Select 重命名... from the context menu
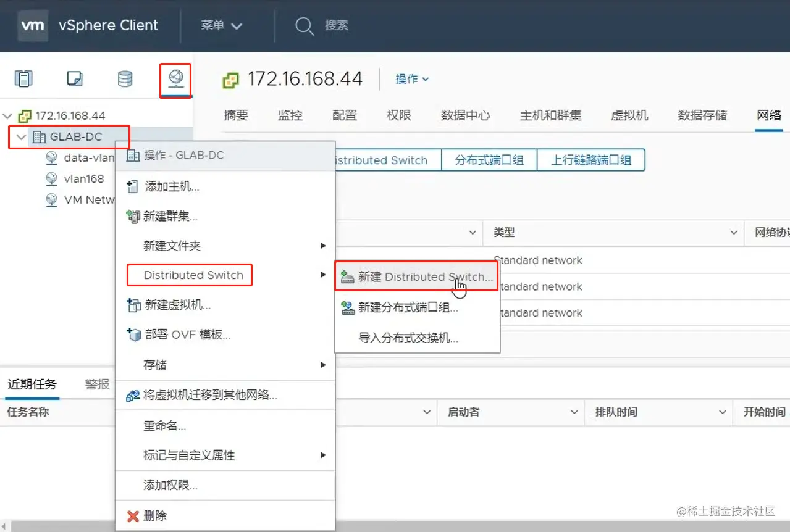This screenshot has width=790, height=532. pos(225,426)
